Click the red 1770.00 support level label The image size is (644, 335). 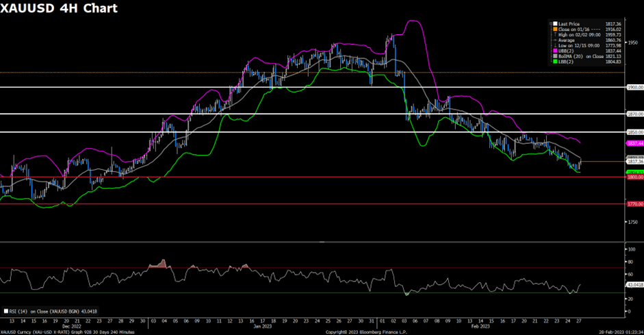pos(635,204)
